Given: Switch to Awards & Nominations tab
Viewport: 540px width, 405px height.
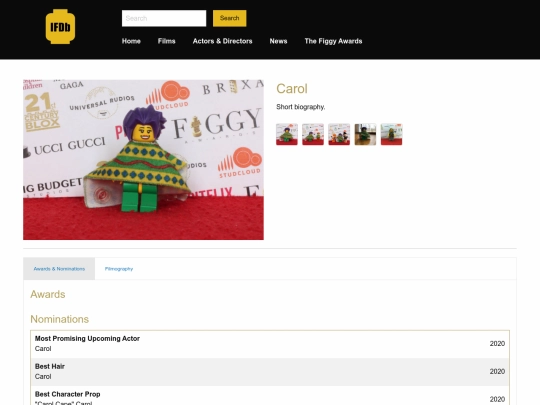Looking at the screenshot, I should point(59,269).
